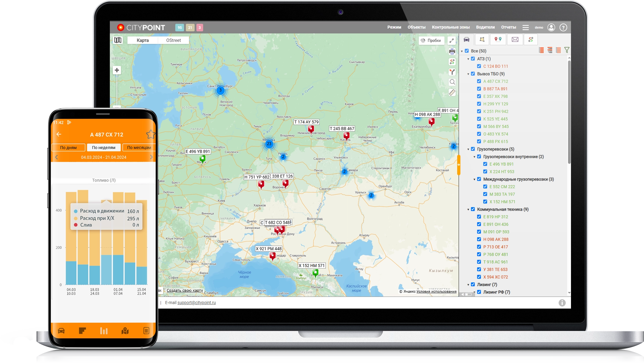Collapse the Лизинг (7) group

pyautogui.click(x=468, y=285)
